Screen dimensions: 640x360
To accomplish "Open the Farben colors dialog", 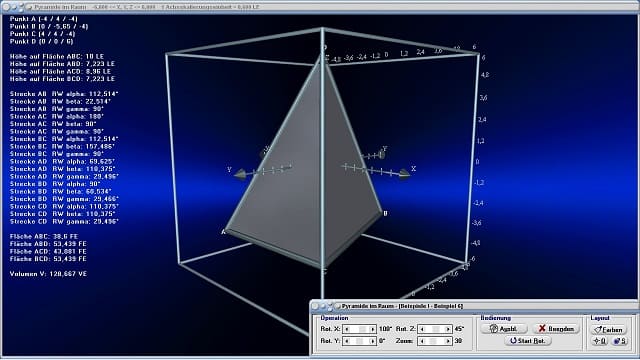I will click(608, 329).
